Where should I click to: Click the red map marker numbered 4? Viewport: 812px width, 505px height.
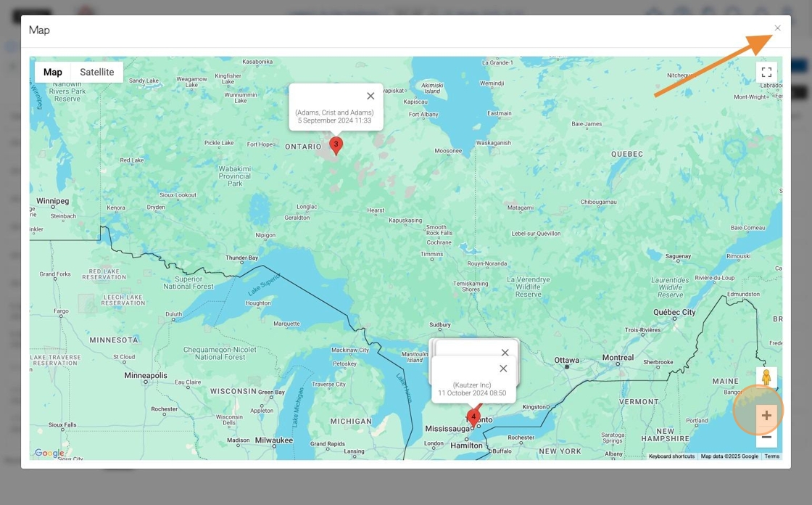point(473,418)
